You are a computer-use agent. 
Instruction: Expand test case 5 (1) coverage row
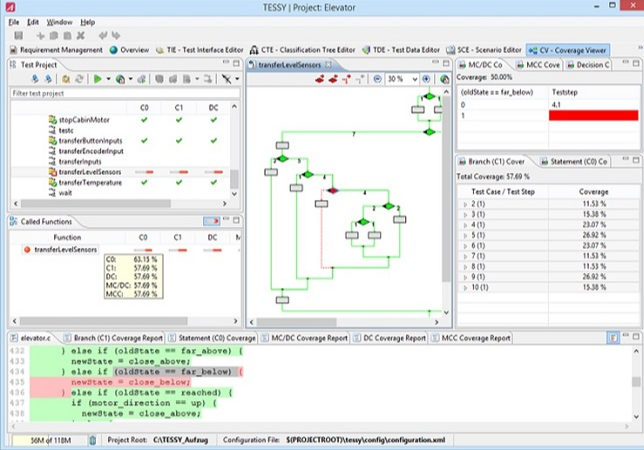click(x=465, y=236)
